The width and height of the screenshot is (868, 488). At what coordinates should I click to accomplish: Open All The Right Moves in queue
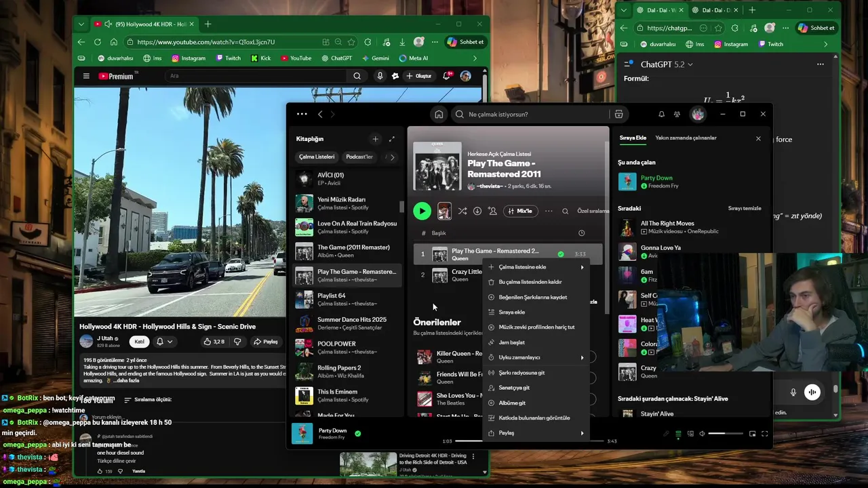[690, 227]
